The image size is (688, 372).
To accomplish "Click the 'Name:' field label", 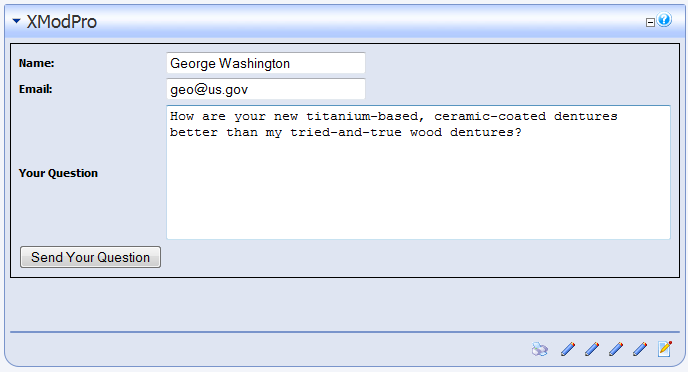I will 36,63.
